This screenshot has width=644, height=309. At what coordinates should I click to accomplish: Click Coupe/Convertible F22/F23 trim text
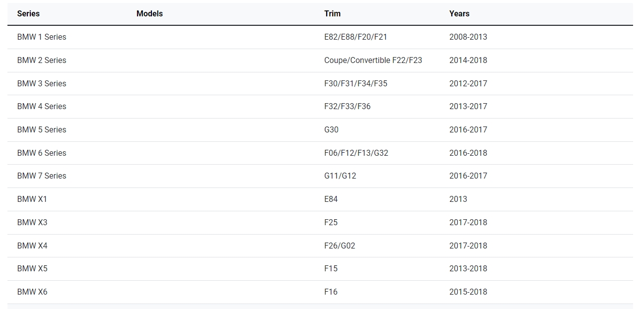373,61
